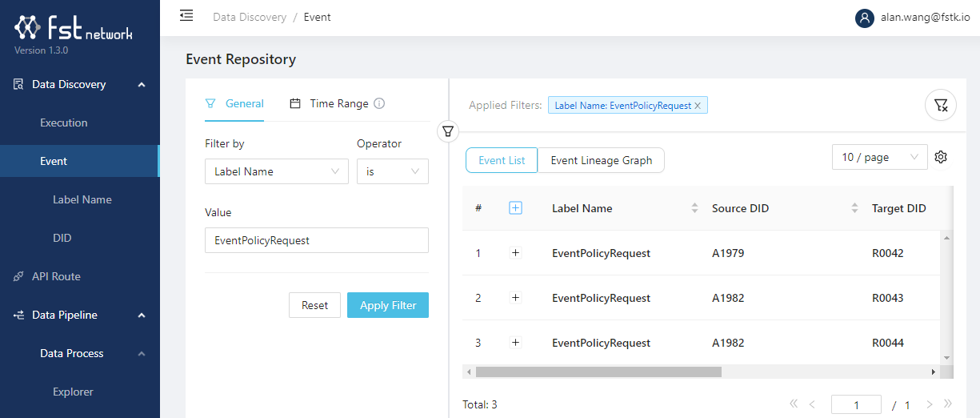Click the round filter panel toggle icon

pos(448,131)
